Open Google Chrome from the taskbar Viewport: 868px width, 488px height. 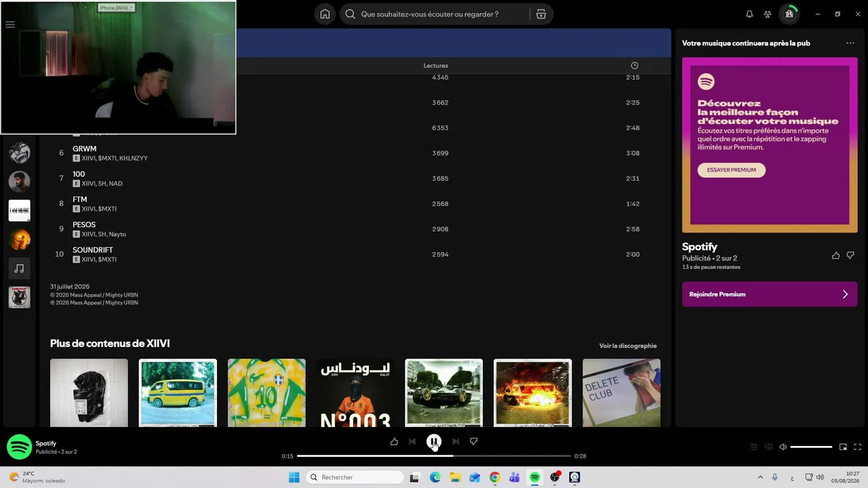pyautogui.click(x=495, y=477)
